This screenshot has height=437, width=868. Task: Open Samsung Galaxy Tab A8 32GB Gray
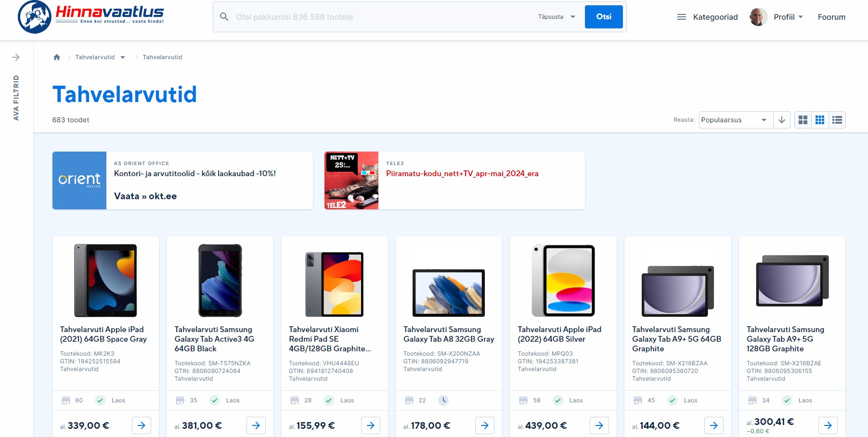pyautogui.click(x=449, y=334)
